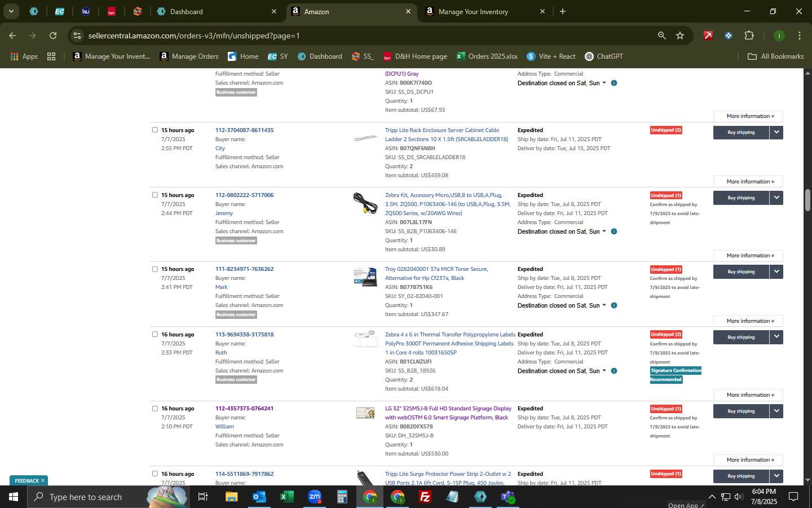Open a new browser tab

tap(562, 11)
